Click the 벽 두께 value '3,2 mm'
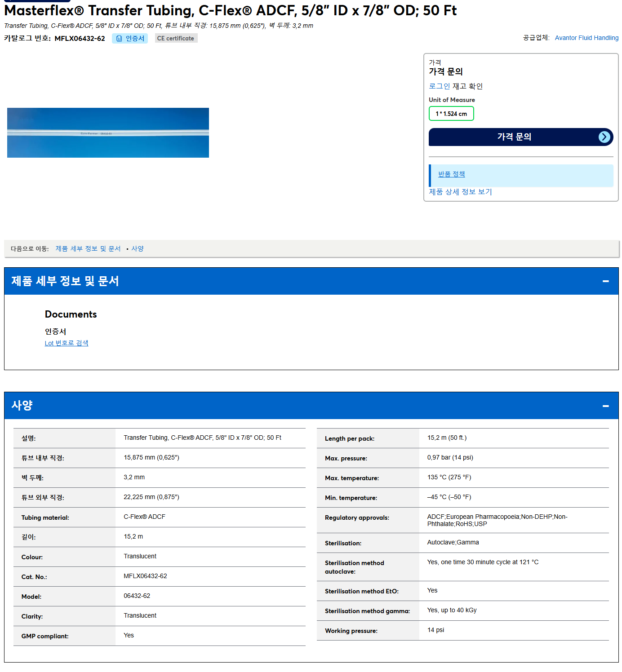 pyautogui.click(x=134, y=477)
